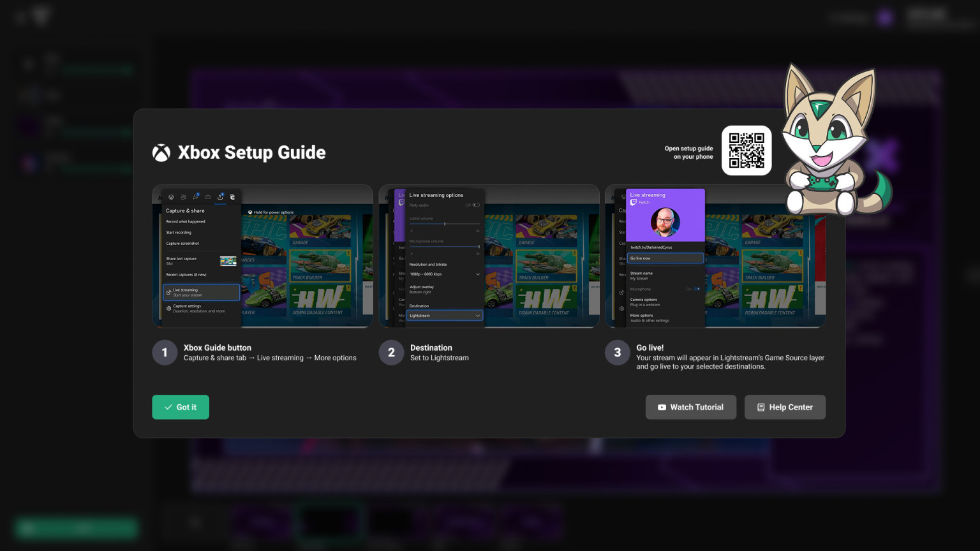Click the Got it button
Image resolution: width=980 pixels, height=551 pixels.
[x=181, y=407]
